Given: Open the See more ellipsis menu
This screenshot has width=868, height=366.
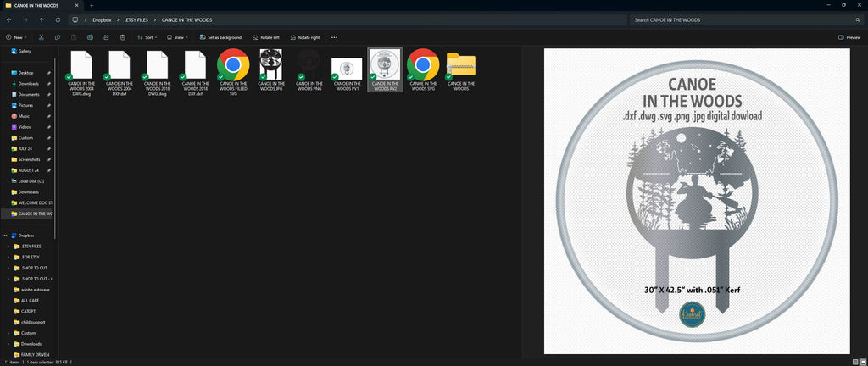Looking at the screenshot, I should (x=334, y=37).
